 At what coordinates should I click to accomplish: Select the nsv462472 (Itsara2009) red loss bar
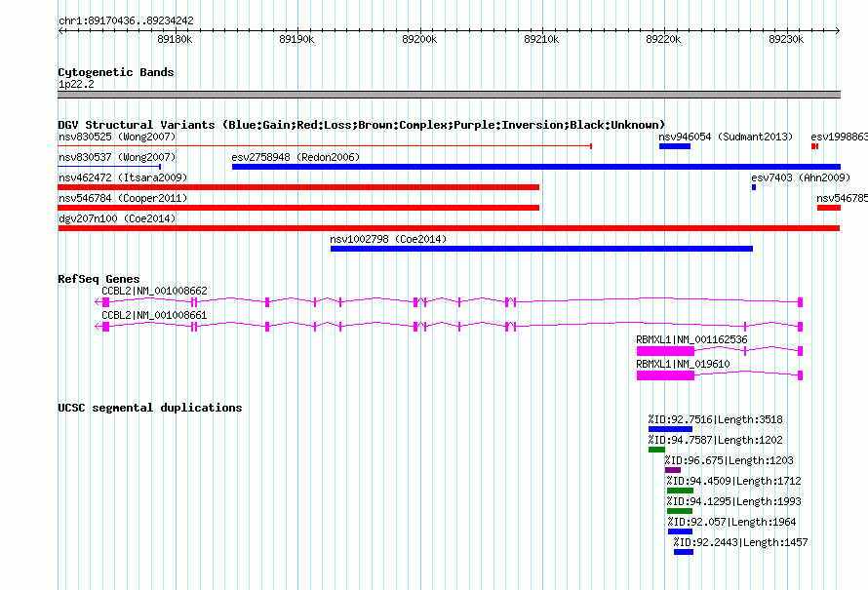pos(298,187)
